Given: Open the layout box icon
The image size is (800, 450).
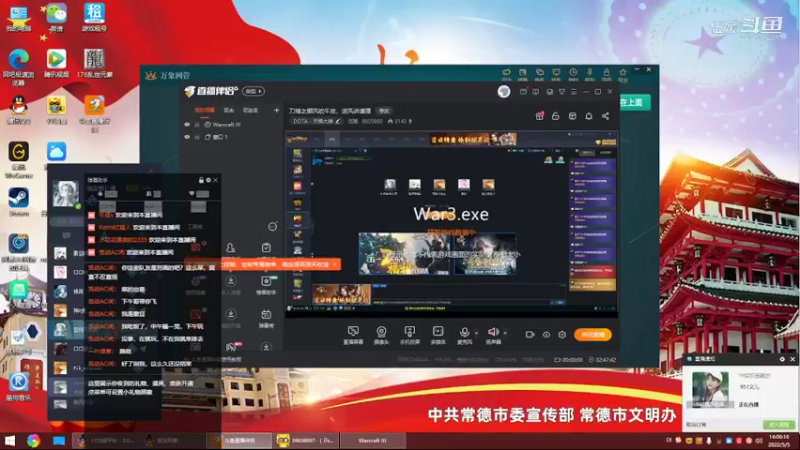Looking at the screenshot, I should [x=572, y=116].
